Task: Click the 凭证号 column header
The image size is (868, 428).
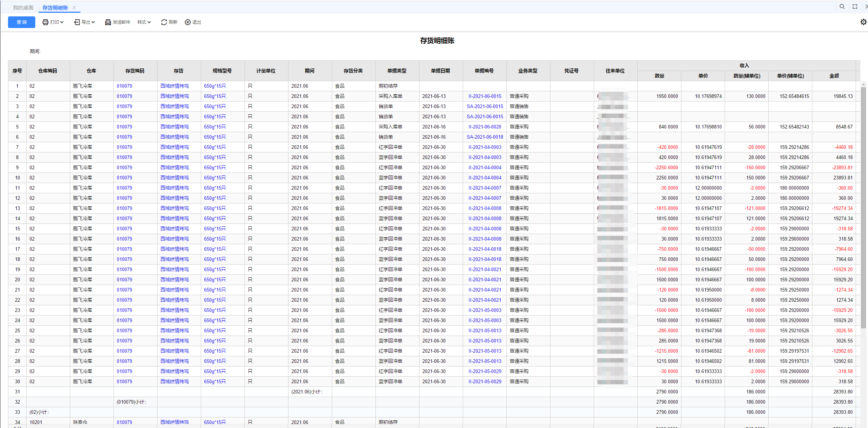Action: [572, 71]
